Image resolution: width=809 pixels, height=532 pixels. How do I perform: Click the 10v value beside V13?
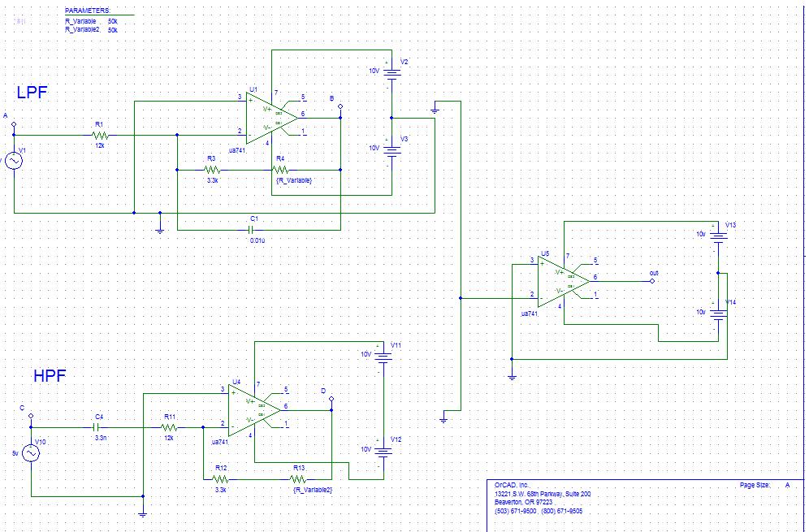[701, 234]
